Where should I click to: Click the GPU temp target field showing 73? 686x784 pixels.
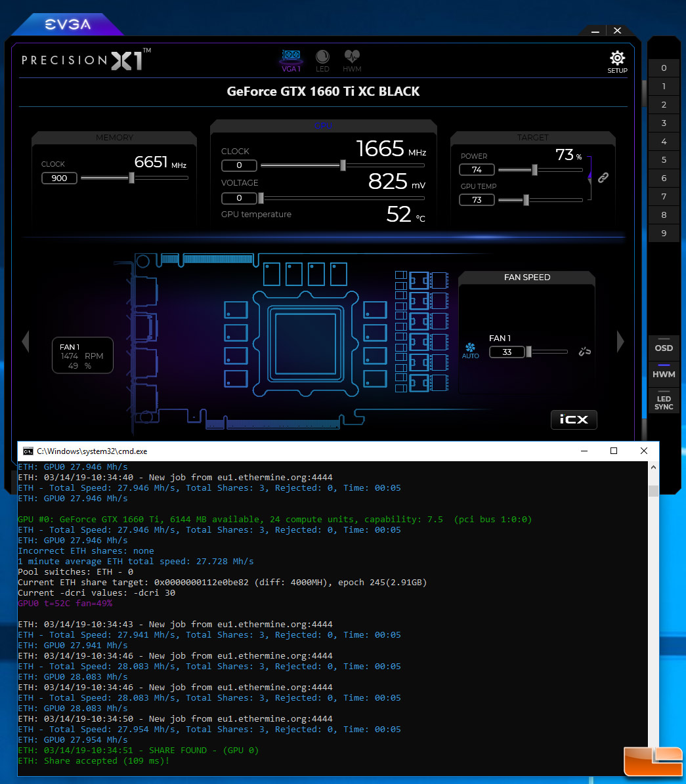(x=477, y=199)
